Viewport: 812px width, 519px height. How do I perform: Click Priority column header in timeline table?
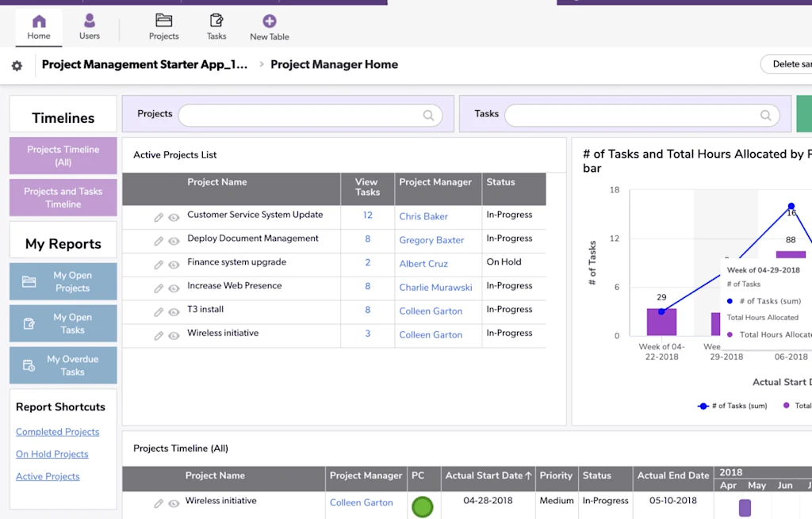pos(556,475)
